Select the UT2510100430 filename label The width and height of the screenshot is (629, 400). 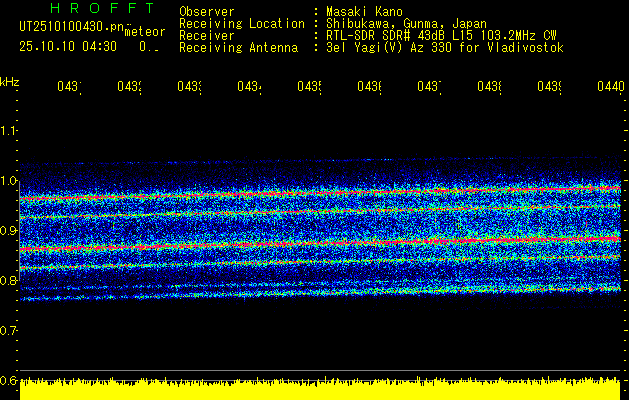[69, 26]
